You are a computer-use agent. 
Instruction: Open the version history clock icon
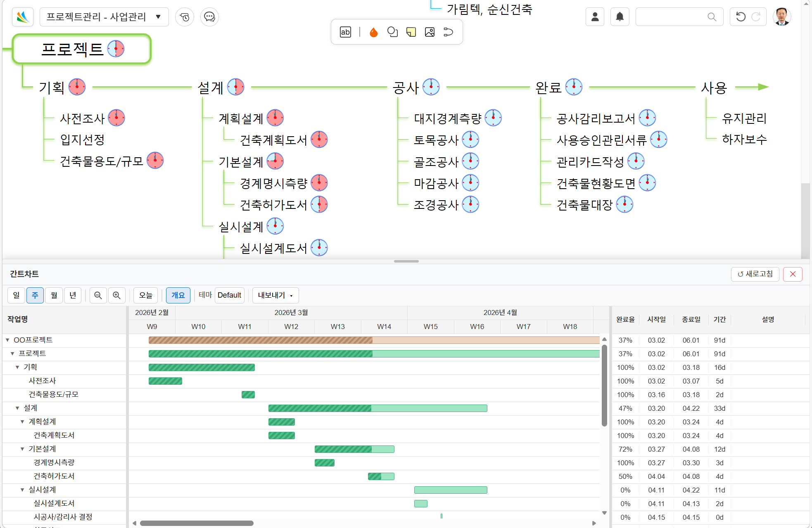[185, 17]
